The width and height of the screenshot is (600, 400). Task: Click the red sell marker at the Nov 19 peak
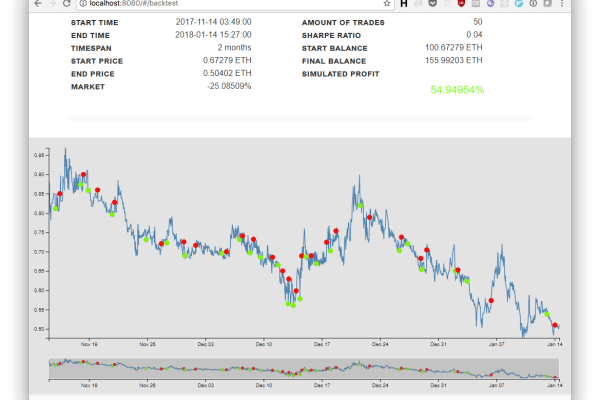tap(84, 174)
